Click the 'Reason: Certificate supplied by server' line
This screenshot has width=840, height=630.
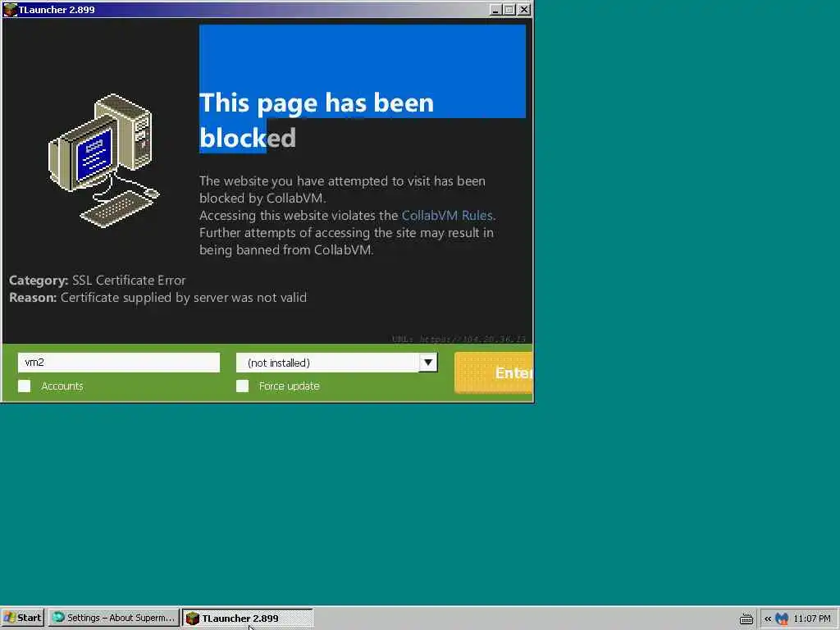pyautogui.click(x=158, y=297)
